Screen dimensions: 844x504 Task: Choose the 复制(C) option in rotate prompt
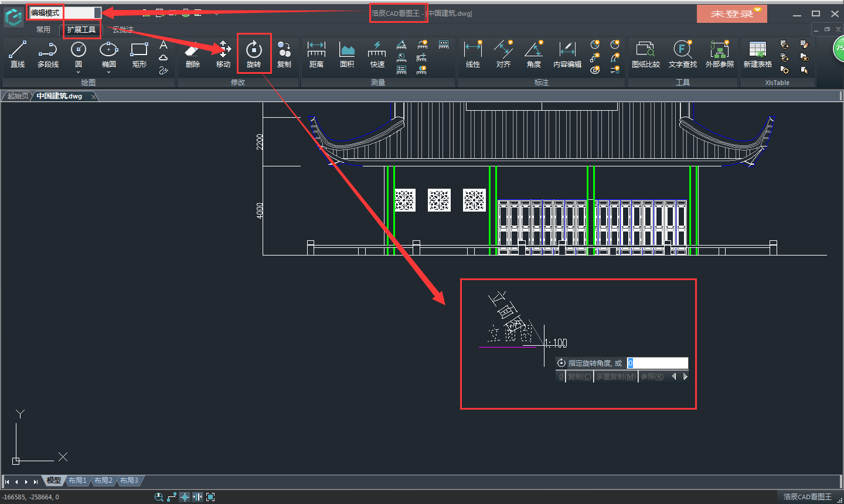(579, 377)
